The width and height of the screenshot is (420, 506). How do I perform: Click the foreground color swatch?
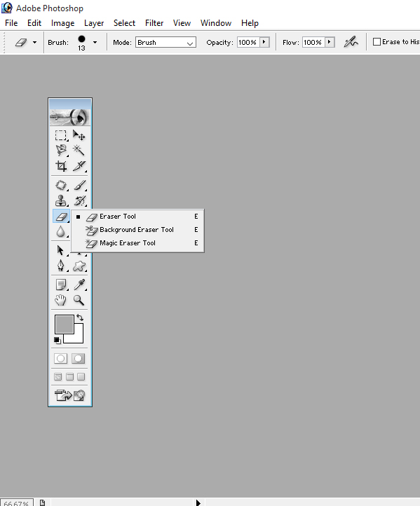[x=65, y=324]
